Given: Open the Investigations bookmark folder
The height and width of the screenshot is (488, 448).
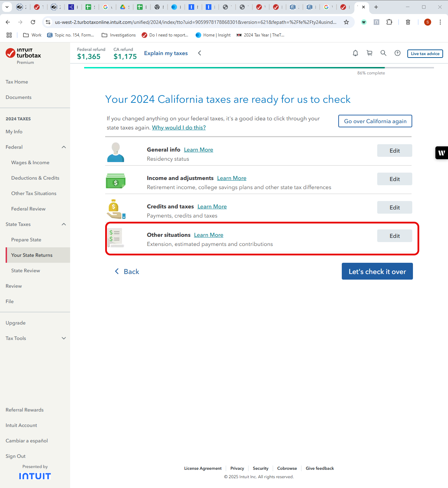Looking at the screenshot, I should click(118, 35).
